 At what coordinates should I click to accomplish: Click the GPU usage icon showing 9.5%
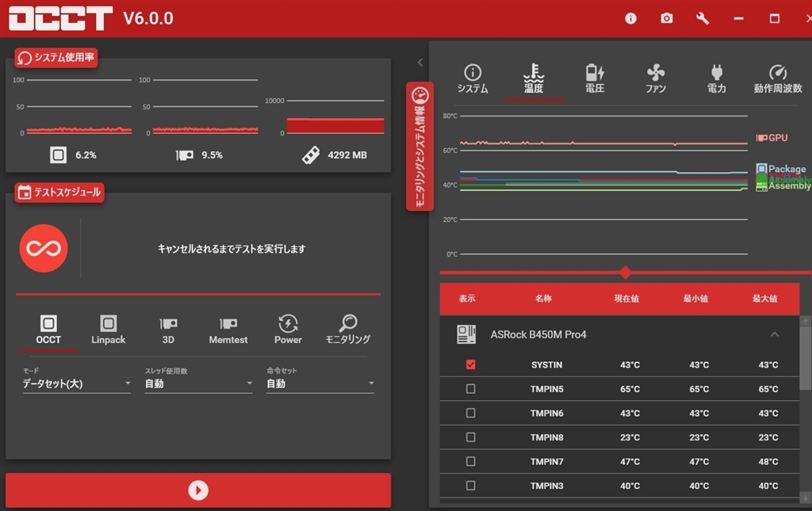click(184, 155)
